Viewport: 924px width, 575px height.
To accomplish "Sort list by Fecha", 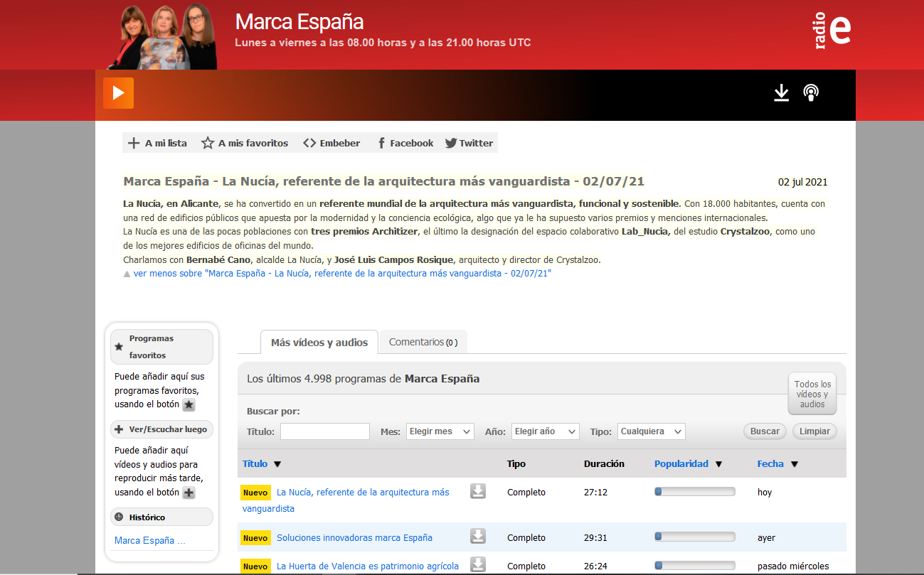I will 770,463.
